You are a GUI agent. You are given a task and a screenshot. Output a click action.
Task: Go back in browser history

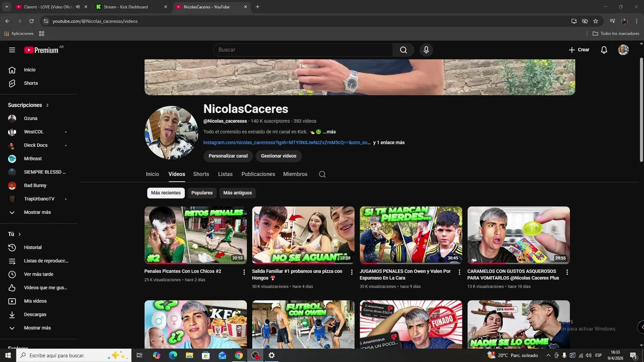click(x=7, y=21)
